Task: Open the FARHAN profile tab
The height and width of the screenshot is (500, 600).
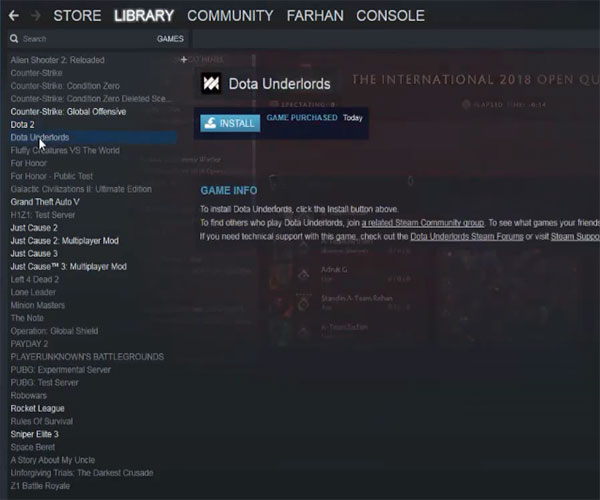Action: point(315,16)
